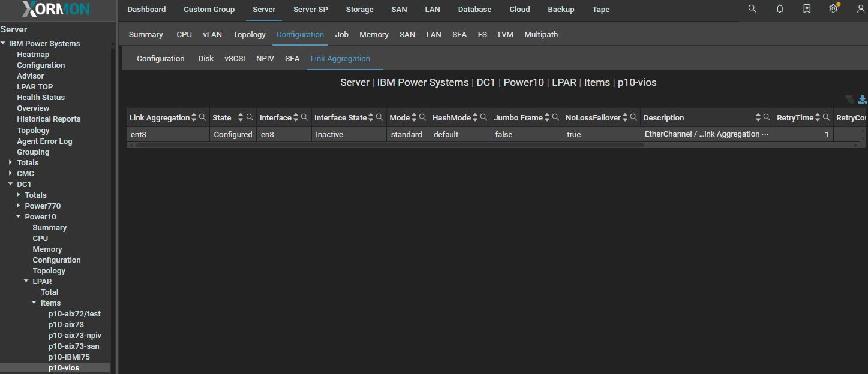This screenshot has width=868, height=374.
Task: Click the clear filters icon
Action: [849, 99]
